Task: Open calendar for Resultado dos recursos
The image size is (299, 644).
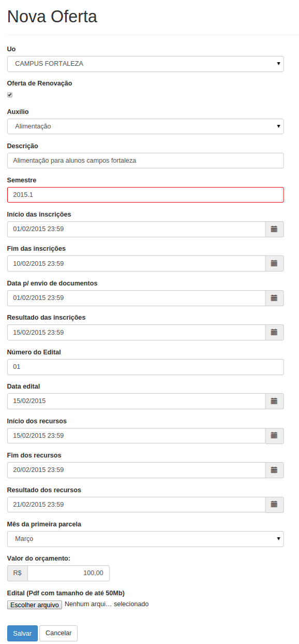Action: pos(274,505)
